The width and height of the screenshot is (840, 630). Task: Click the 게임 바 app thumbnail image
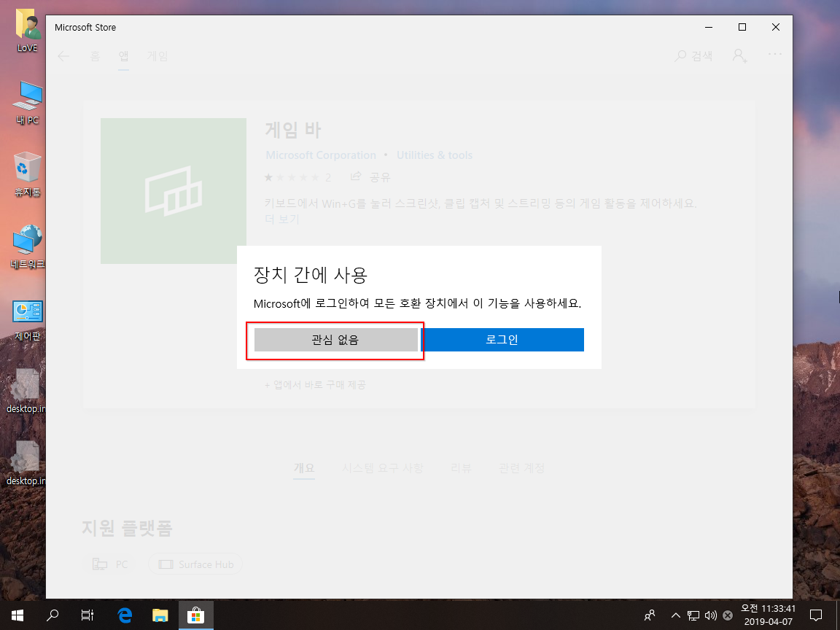point(174,191)
